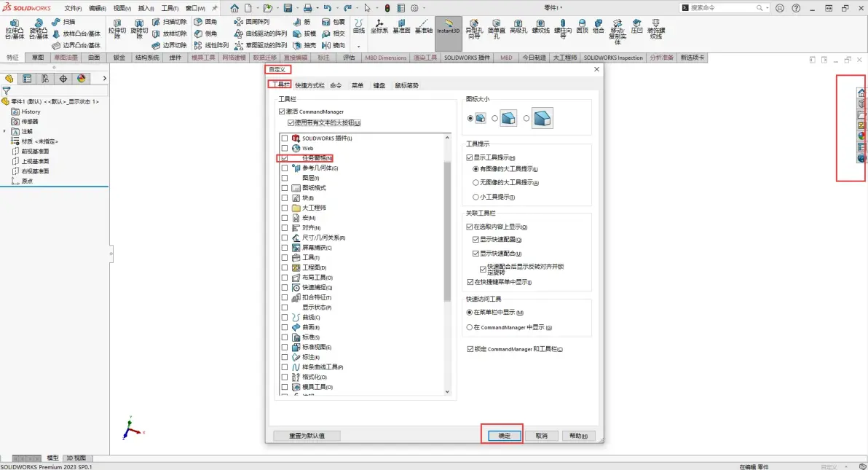Screen dimensions: 868x470
Task: Select the 旋转切除 revolved cut tool
Action: [139, 29]
